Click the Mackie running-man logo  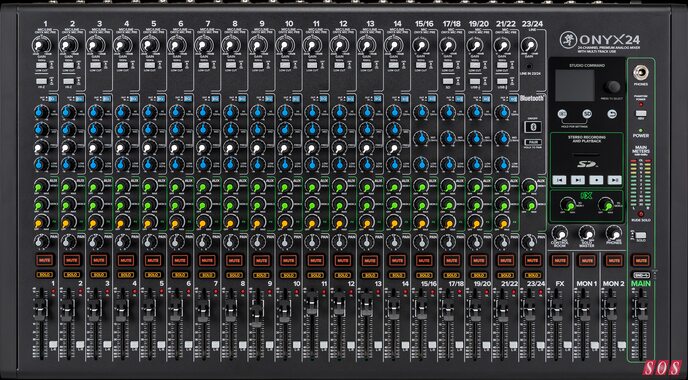[567, 39]
